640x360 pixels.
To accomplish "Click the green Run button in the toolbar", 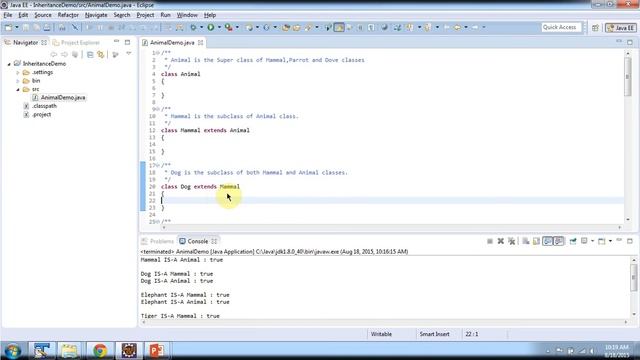I will (211, 27).
